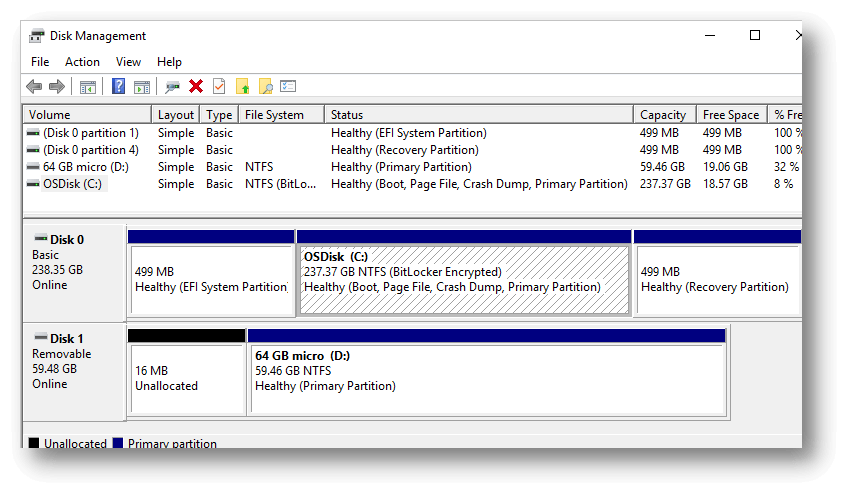Select the 499 MB EFI System Partition block
This screenshot has width=848, height=495.
211,274
